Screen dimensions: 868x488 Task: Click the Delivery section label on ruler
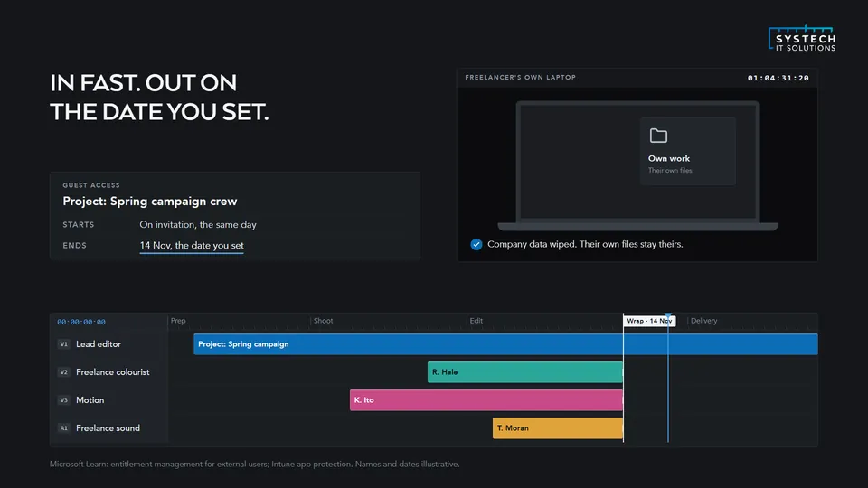coord(703,321)
